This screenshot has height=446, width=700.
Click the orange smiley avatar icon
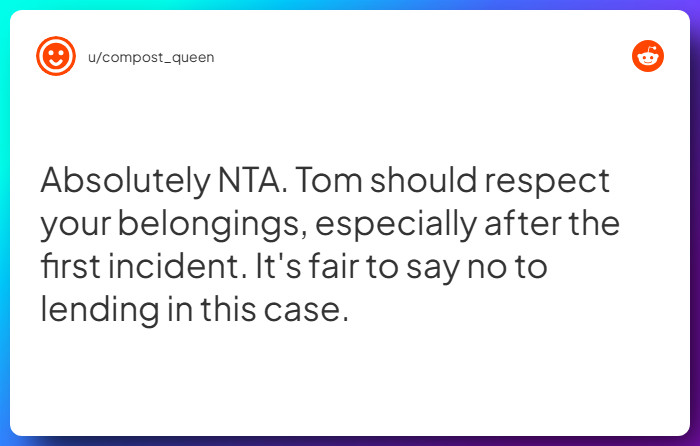point(56,56)
